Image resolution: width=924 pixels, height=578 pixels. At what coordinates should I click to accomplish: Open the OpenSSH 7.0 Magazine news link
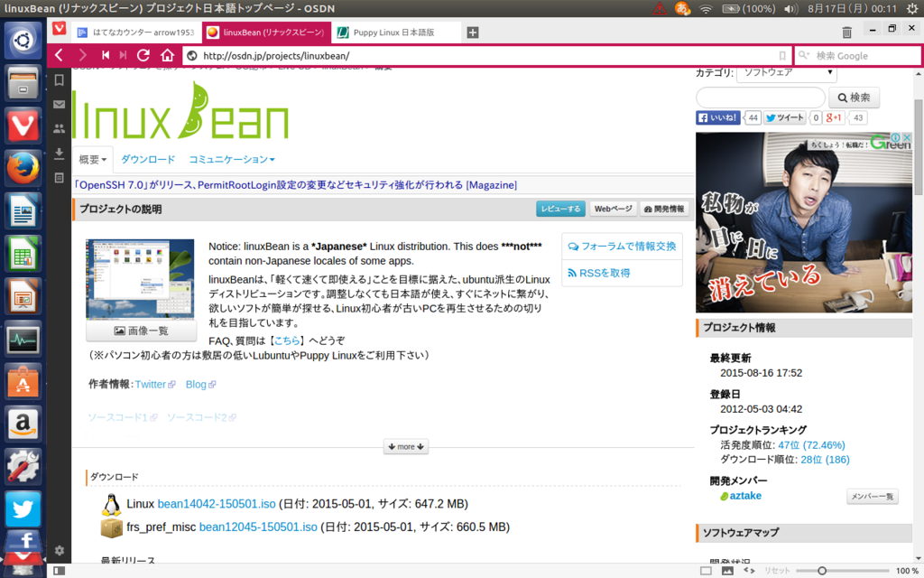click(295, 185)
